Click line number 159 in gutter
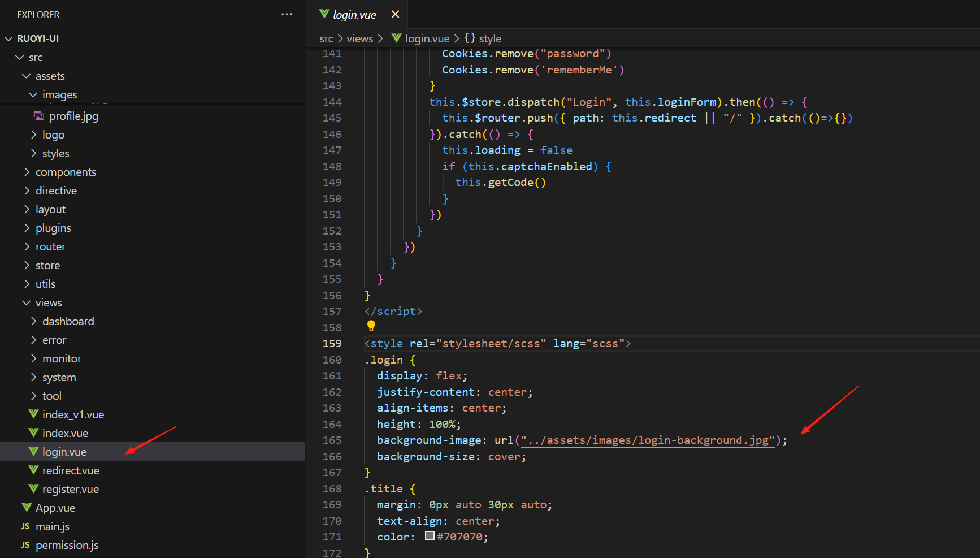The height and width of the screenshot is (558, 980). point(332,343)
